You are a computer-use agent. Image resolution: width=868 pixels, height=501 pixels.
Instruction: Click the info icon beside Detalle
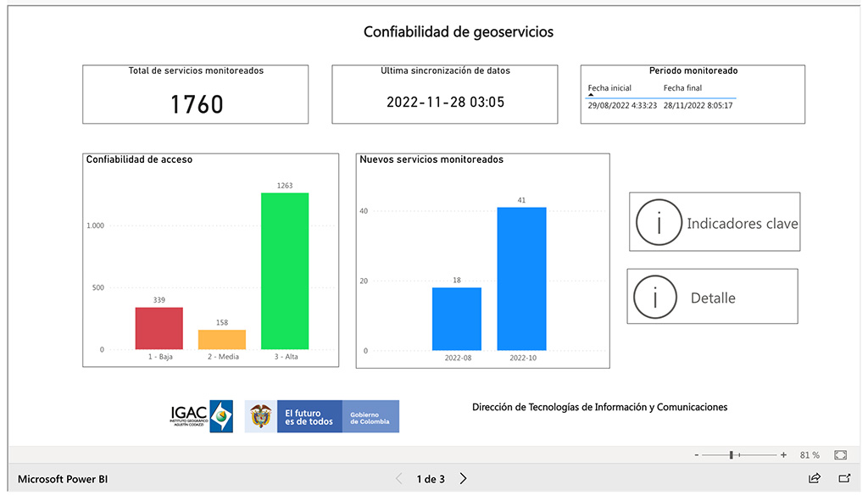click(654, 296)
